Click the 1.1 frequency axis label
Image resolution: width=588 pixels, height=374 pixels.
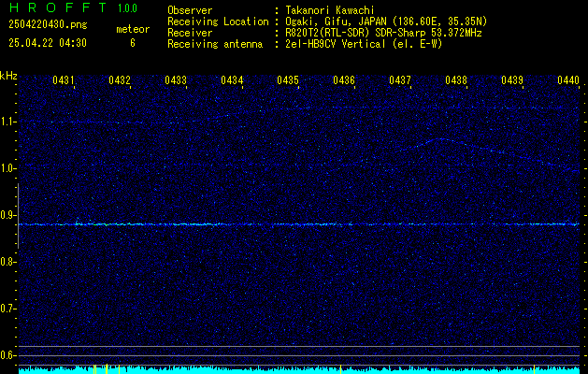pos(7,122)
